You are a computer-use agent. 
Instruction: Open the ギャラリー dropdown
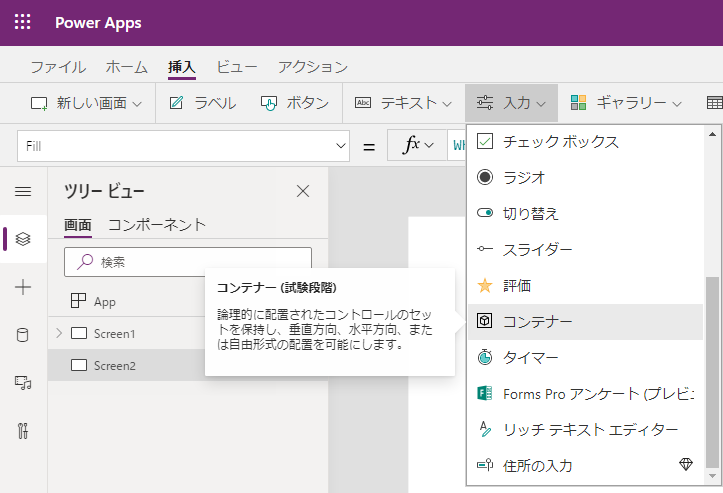[x=626, y=103]
